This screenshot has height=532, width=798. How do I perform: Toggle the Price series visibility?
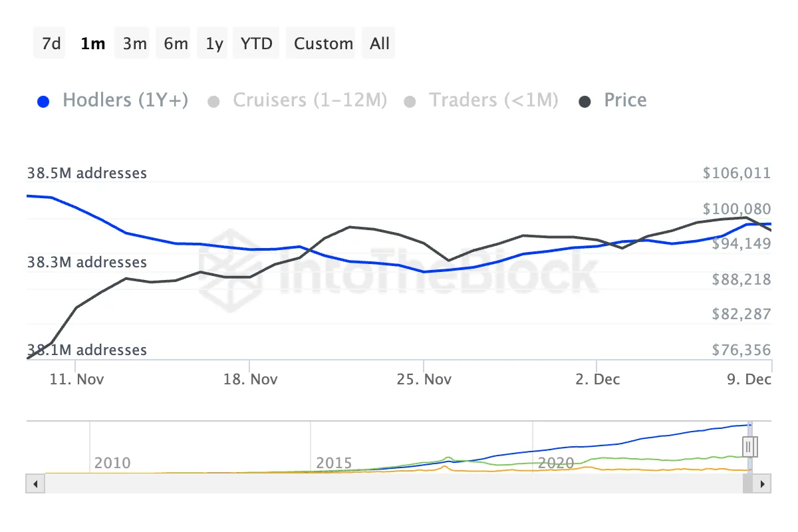pos(625,100)
